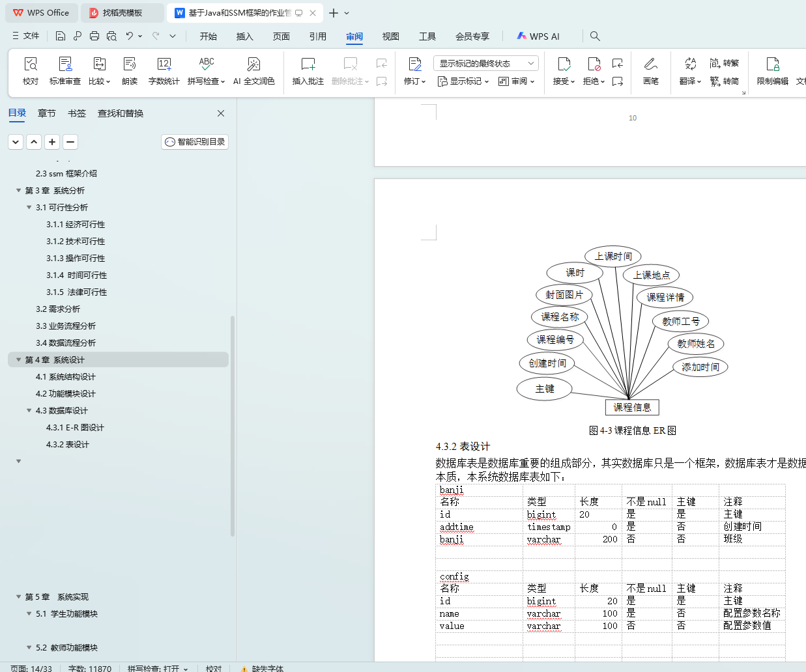Jump to previous revision icon
The image size is (806, 672).
[x=618, y=63]
